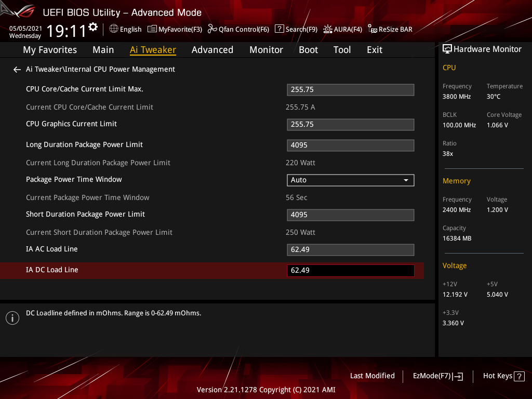The image size is (532, 399).
Task: Select Long Duration Package Power Limit label
Action: coord(84,144)
